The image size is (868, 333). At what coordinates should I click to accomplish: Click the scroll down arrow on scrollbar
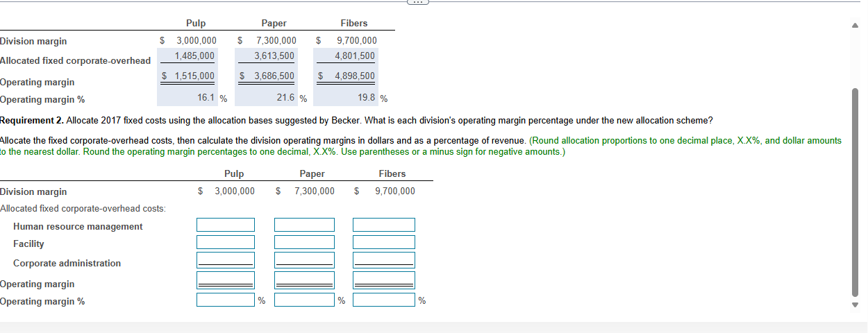tap(855, 304)
